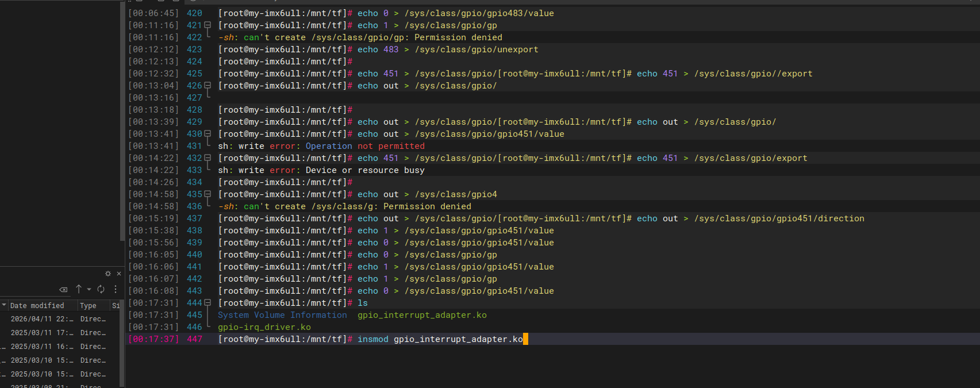
Task: Select file row dated 2025/03/11 16:
Action: 59,347
